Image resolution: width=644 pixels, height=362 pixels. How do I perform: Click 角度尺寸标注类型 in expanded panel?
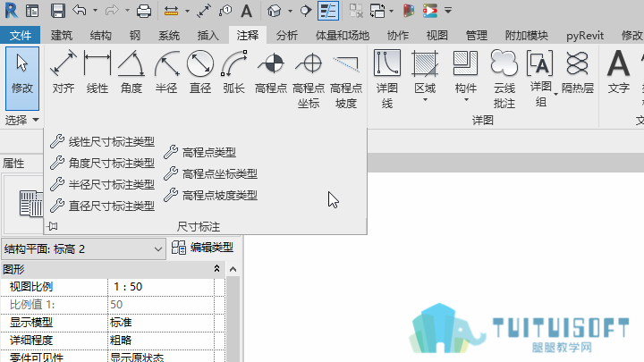pyautogui.click(x=102, y=163)
